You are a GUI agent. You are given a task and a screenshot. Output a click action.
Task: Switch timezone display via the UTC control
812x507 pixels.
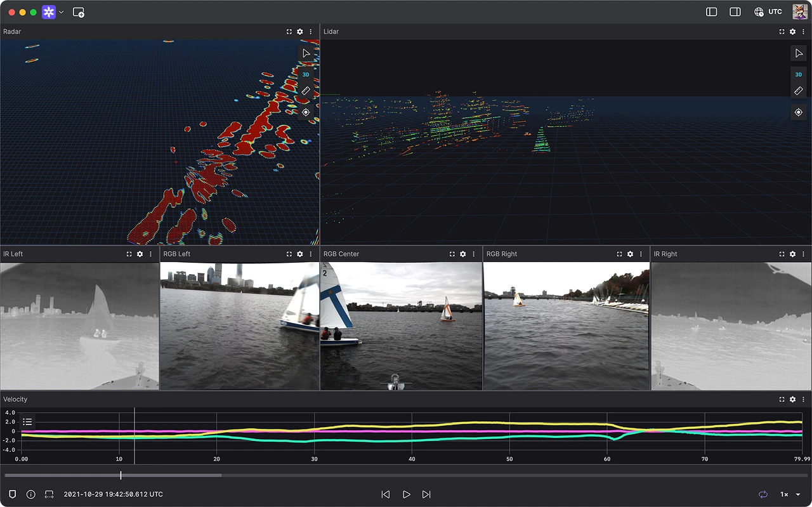[x=768, y=11]
